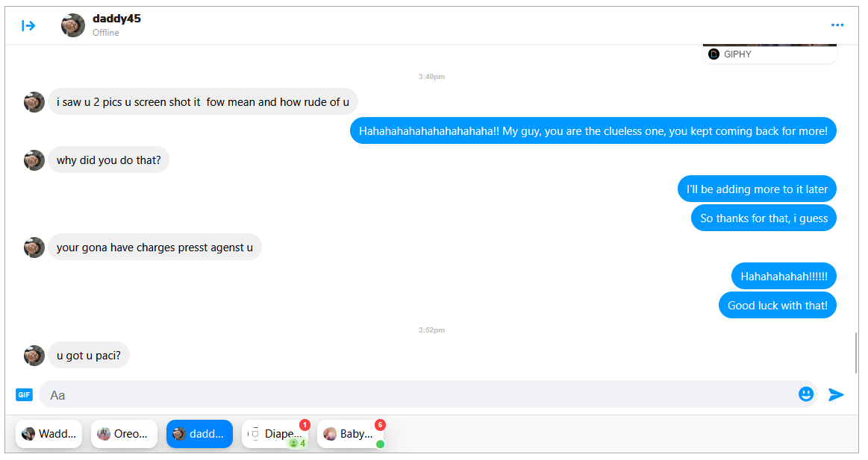This screenshot has height=460, width=868.
Task: Click the 'Good luck with that!' message bubble
Action: coord(777,305)
